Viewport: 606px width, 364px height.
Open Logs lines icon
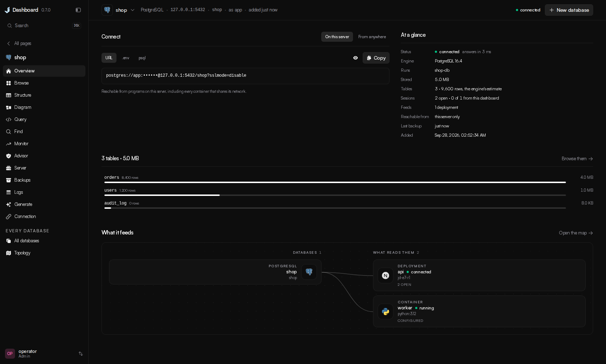tap(9, 192)
